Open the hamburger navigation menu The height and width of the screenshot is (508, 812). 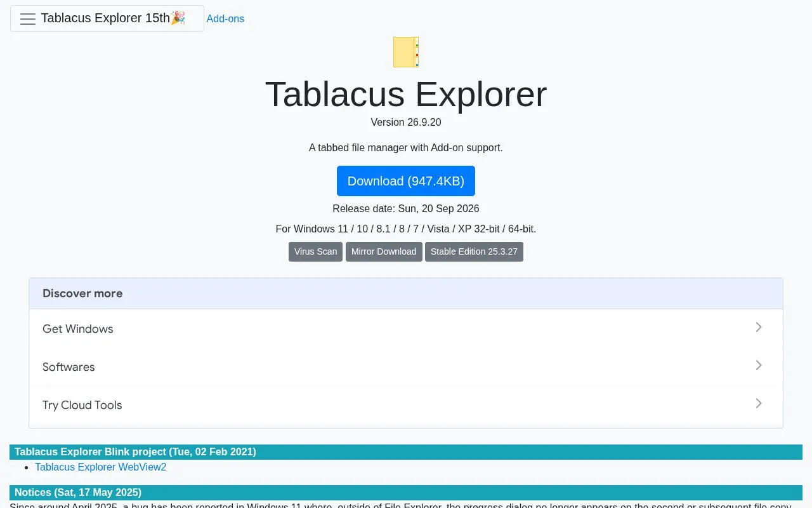(28, 18)
